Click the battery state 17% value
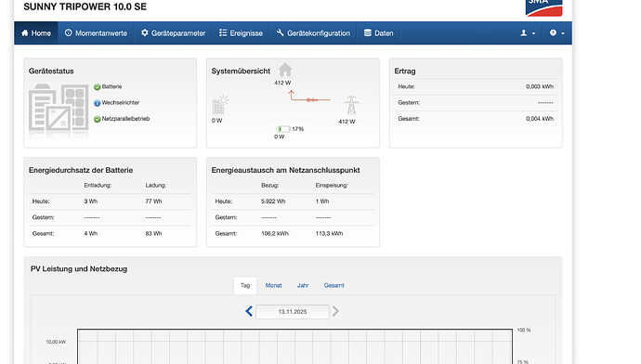 (x=298, y=129)
